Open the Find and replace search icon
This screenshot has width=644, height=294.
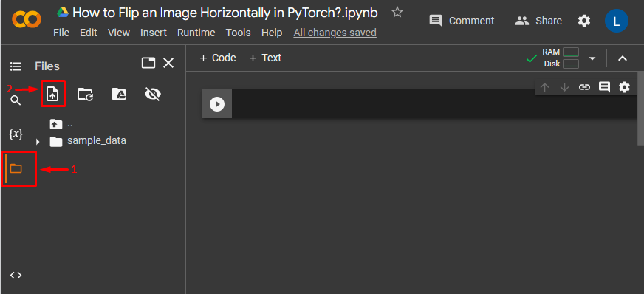point(16,100)
